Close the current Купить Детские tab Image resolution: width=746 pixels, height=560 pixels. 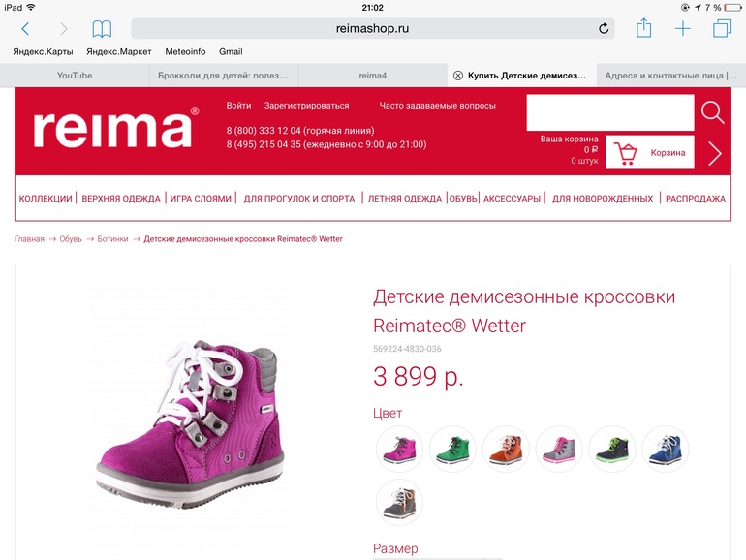(x=457, y=76)
